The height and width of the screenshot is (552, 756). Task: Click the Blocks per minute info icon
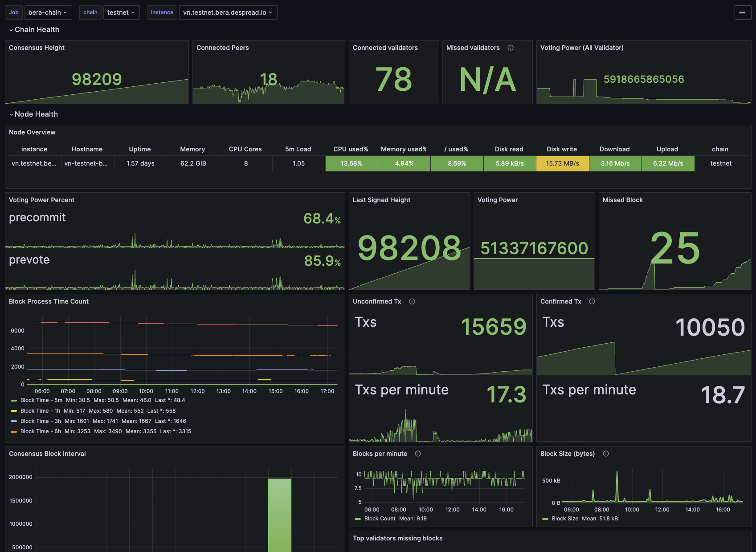click(418, 454)
